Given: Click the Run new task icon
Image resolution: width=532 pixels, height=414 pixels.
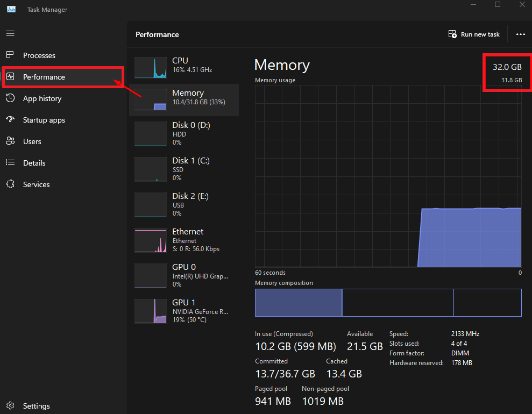Looking at the screenshot, I should [x=452, y=34].
